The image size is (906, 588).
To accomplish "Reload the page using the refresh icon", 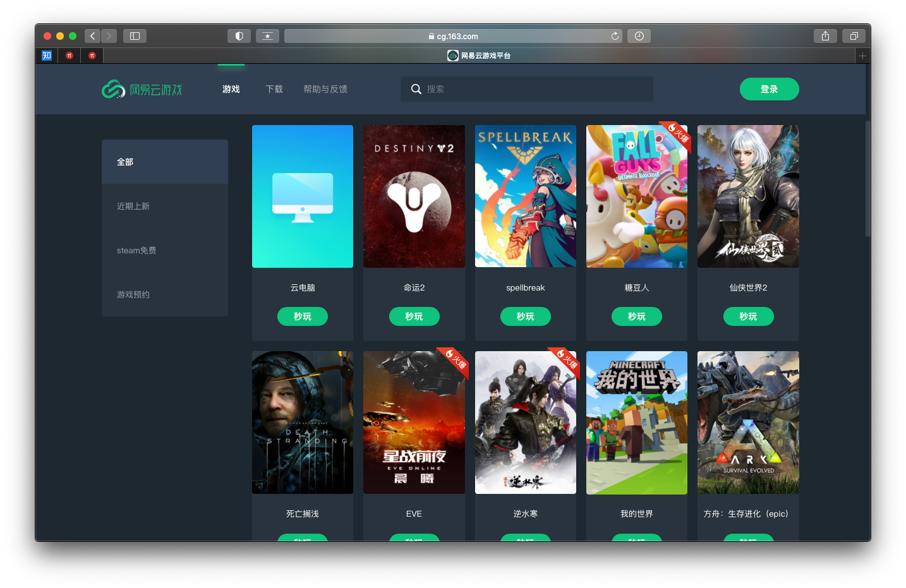I will [x=615, y=36].
